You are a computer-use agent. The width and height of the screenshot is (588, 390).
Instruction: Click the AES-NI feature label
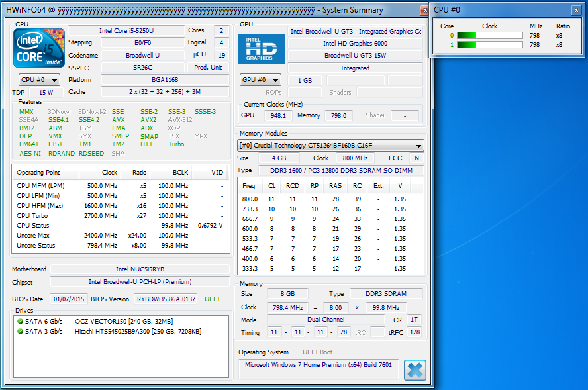click(x=30, y=154)
